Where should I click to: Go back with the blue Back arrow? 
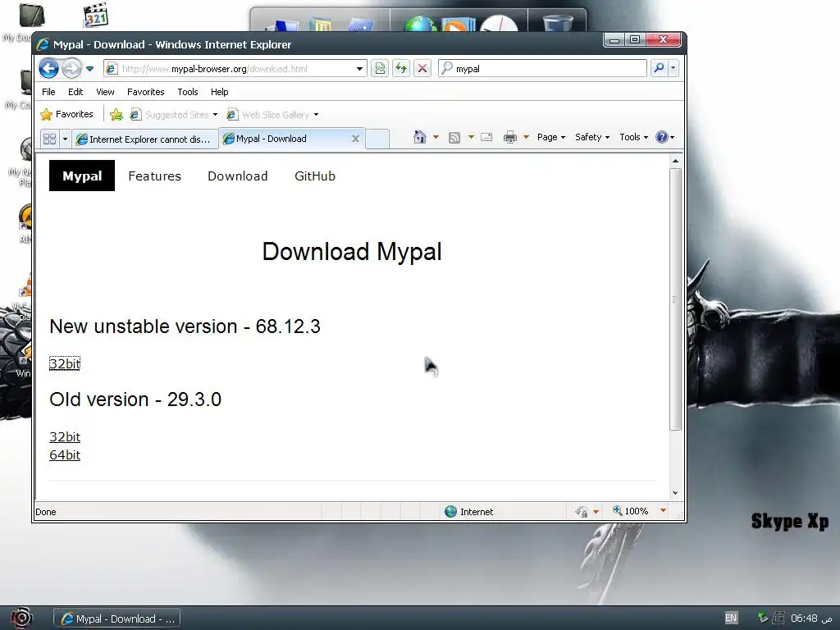48,69
